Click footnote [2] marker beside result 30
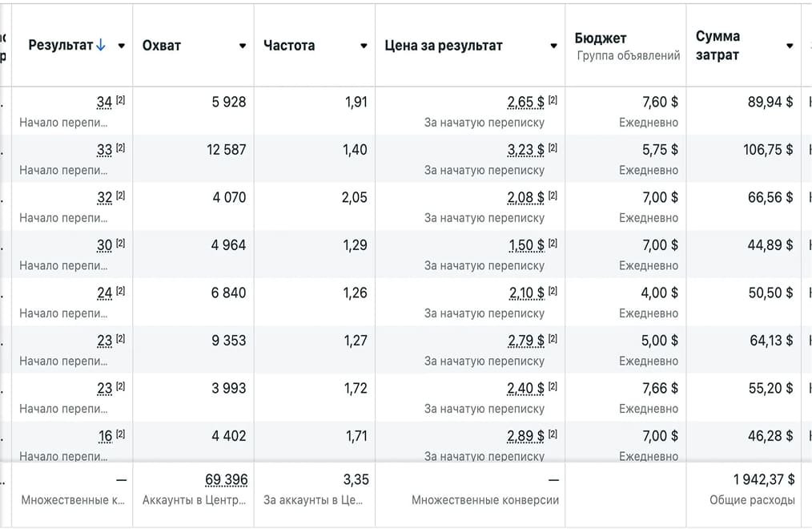Image resolution: width=812 pixels, height=529 pixels. pyautogui.click(x=121, y=244)
